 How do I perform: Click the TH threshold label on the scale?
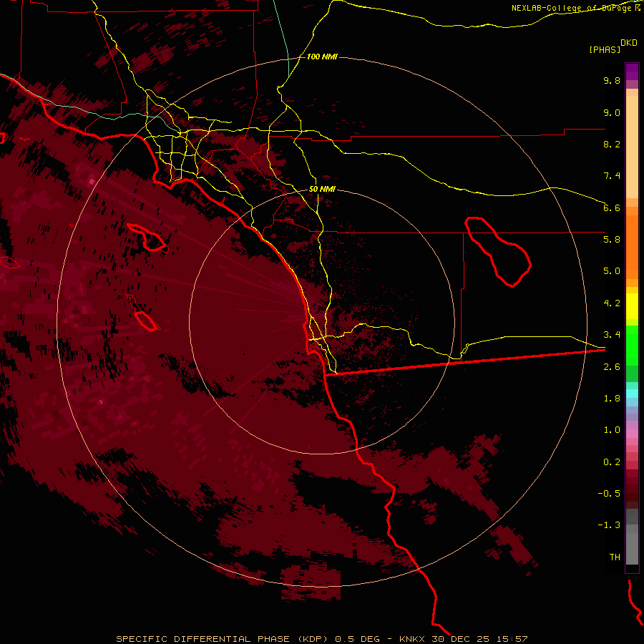coord(615,557)
